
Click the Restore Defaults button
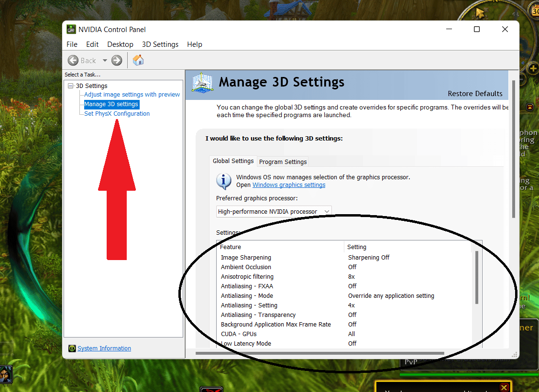coord(475,94)
